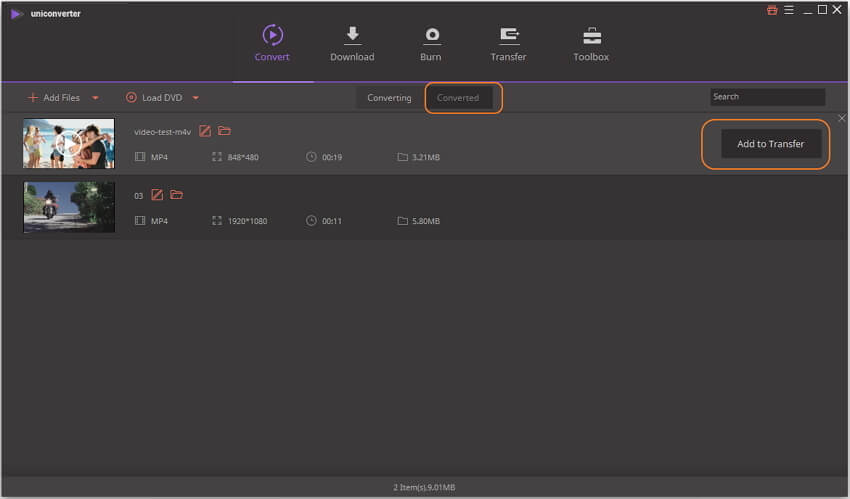Open folder icon next to 03
Image resolution: width=850 pixels, height=499 pixels.
click(177, 195)
